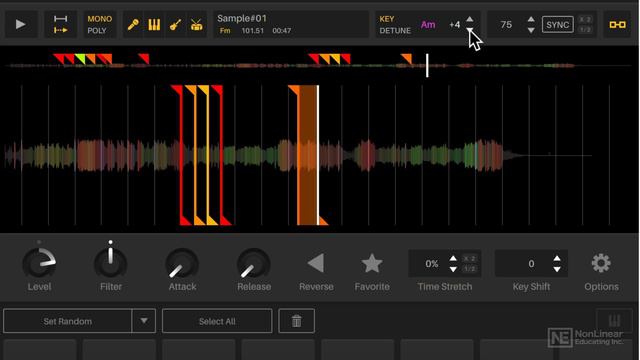Expand the Set Random dropdown arrow
This screenshot has width=640, height=360.
pos(144,321)
